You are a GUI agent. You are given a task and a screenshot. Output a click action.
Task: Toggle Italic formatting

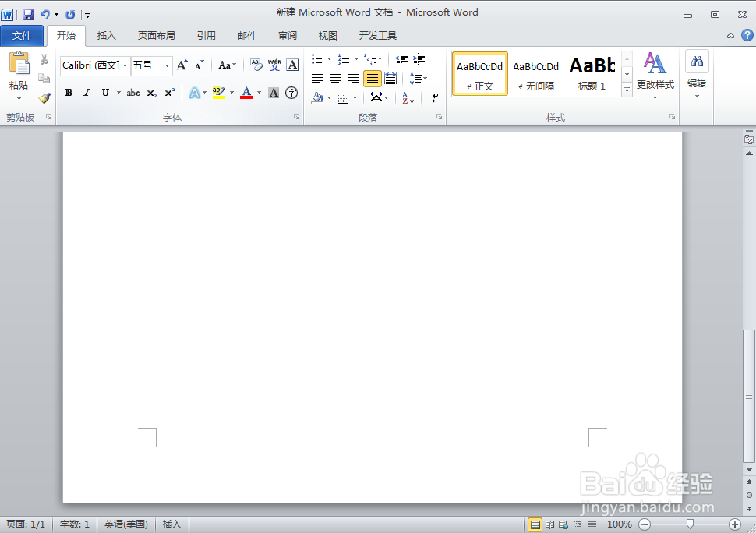(x=87, y=93)
